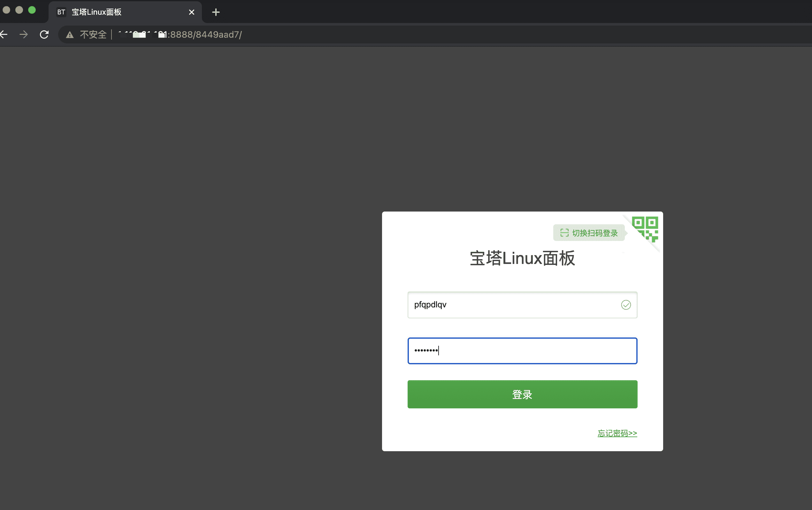Click the browser back arrow
812x510 pixels.
4,34
